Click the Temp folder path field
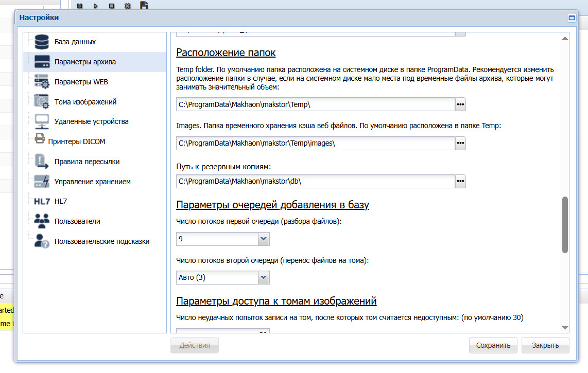 coord(316,104)
